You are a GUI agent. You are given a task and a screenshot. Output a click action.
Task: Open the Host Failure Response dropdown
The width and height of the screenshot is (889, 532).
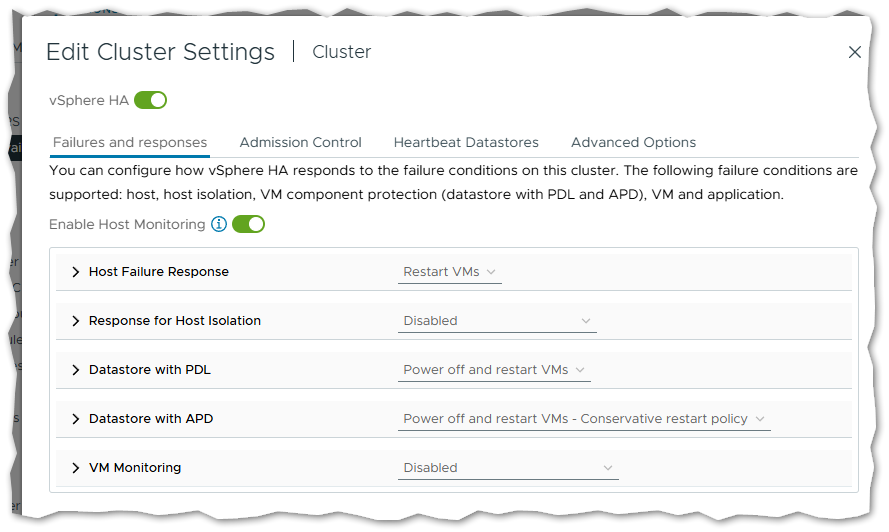pyautogui.click(x=449, y=272)
